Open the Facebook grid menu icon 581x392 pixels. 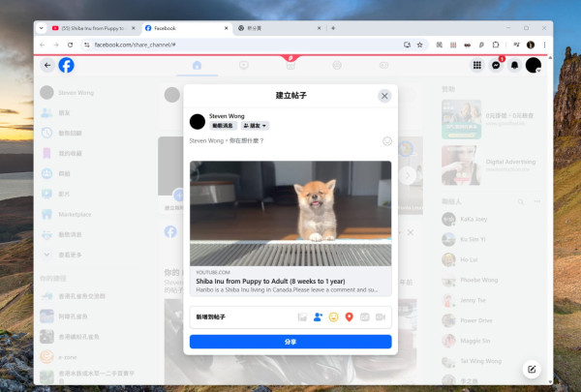pos(477,65)
